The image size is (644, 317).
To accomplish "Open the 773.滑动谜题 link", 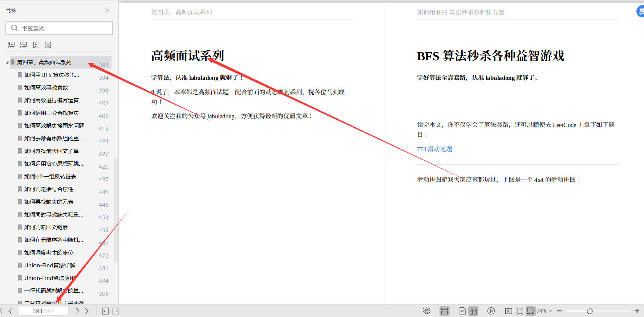I will [x=434, y=149].
